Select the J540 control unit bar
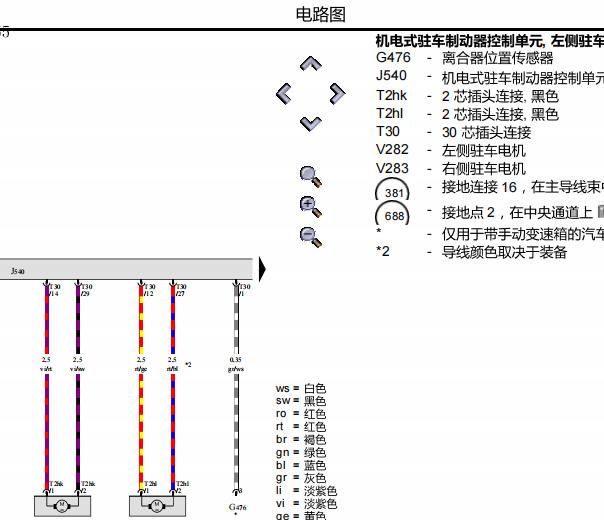This screenshot has width=604, height=520. (126, 269)
